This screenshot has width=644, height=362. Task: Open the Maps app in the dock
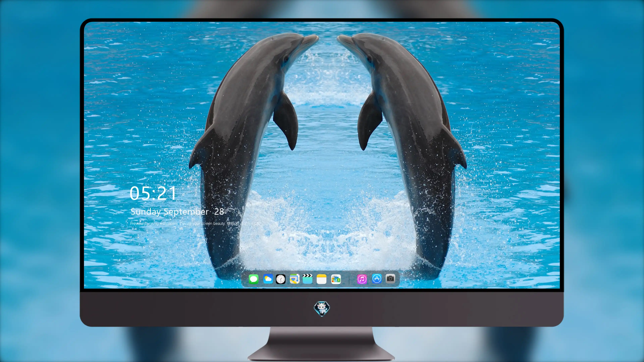(294, 279)
